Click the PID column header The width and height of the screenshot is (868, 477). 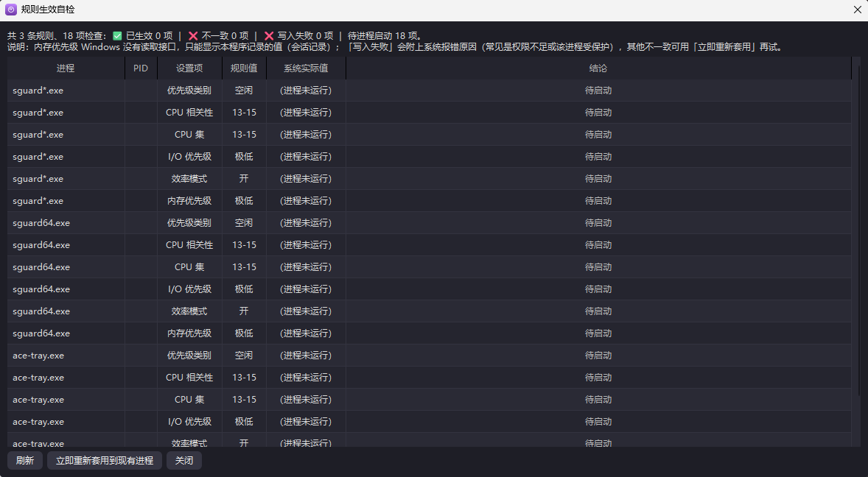click(141, 68)
